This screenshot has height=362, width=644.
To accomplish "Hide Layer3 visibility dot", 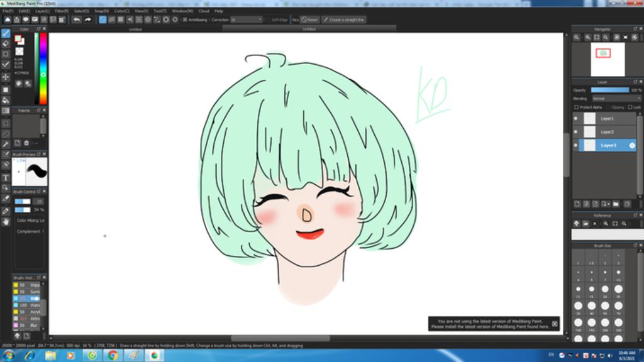I will [x=575, y=145].
